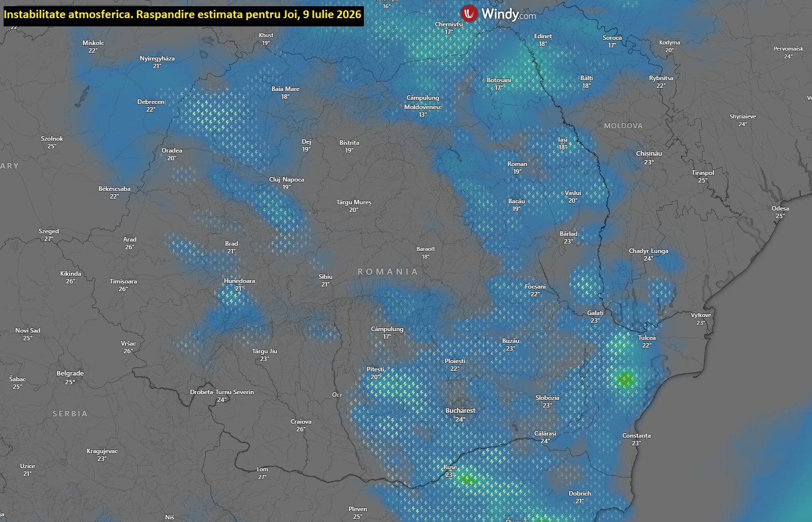Select the Cluj-Napoca city label
Screen dimensions: 812x522
click(287, 180)
